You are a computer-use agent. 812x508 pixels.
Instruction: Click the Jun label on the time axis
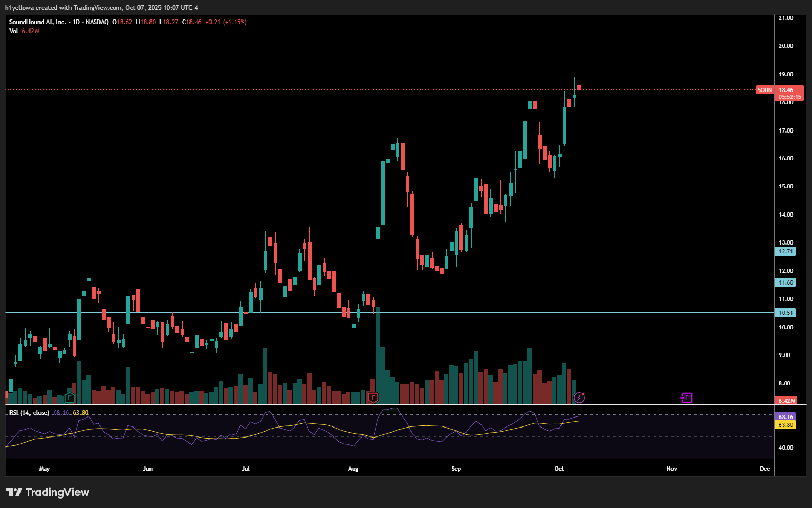click(147, 469)
